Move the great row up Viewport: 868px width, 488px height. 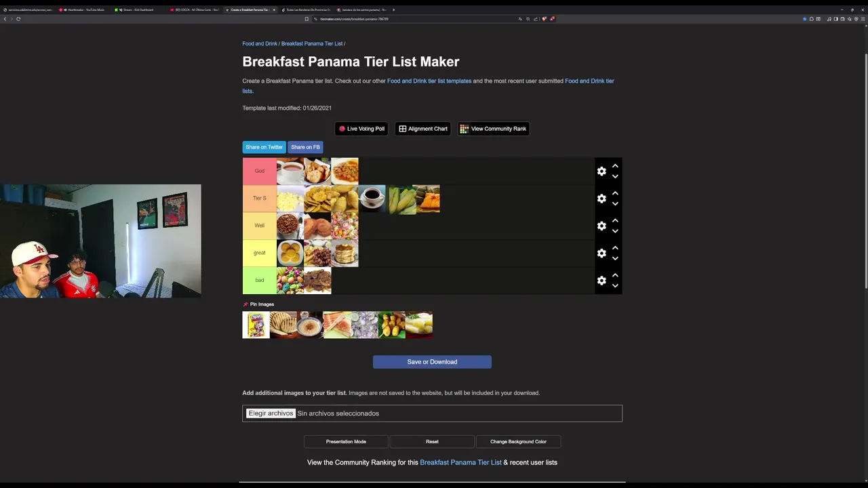(x=615, y=248)
